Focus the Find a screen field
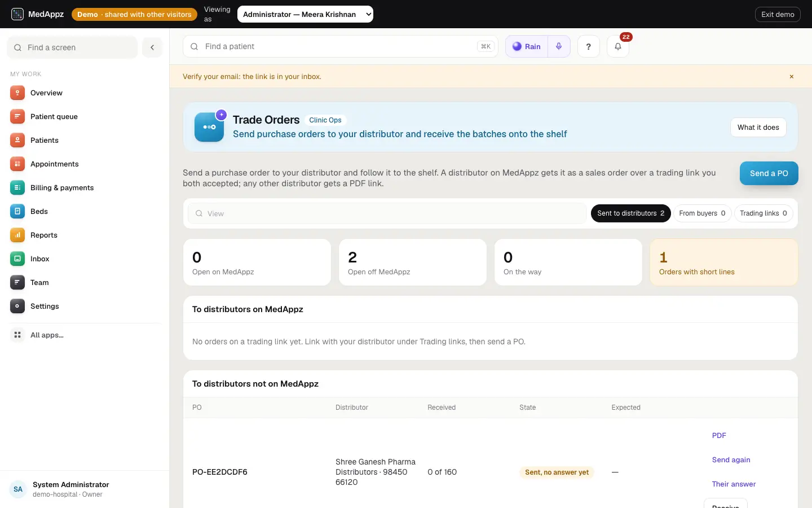Viewport: 812px width, 508px height. 72,47
